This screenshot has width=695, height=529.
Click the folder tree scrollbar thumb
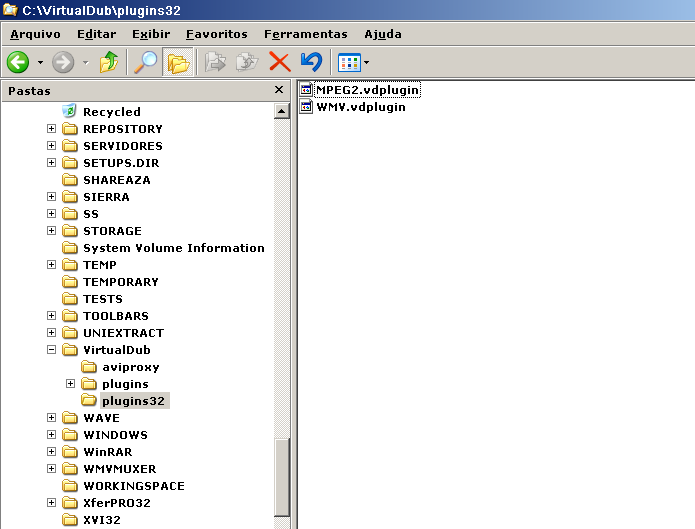[281, 477]
